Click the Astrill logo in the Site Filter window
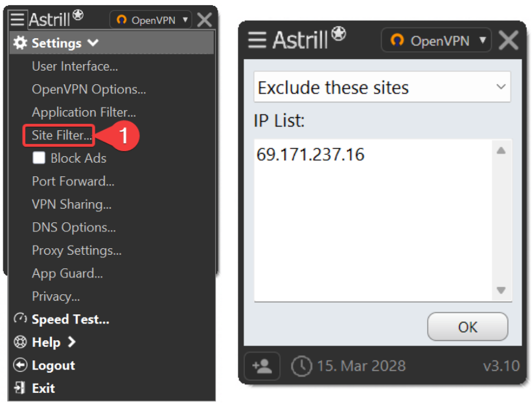This screenshot has width=532, height=407. [309, 38]
